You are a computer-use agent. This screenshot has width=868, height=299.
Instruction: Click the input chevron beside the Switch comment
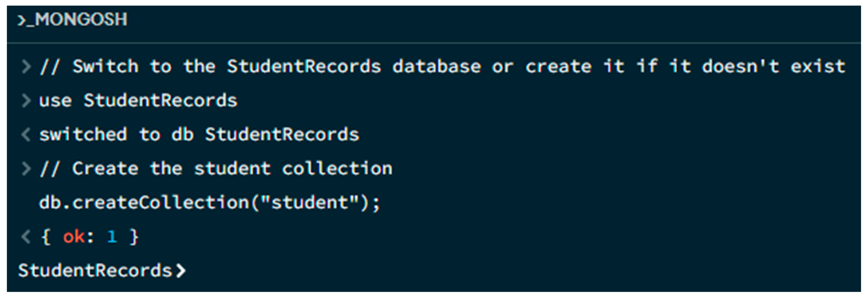(26, 66)
